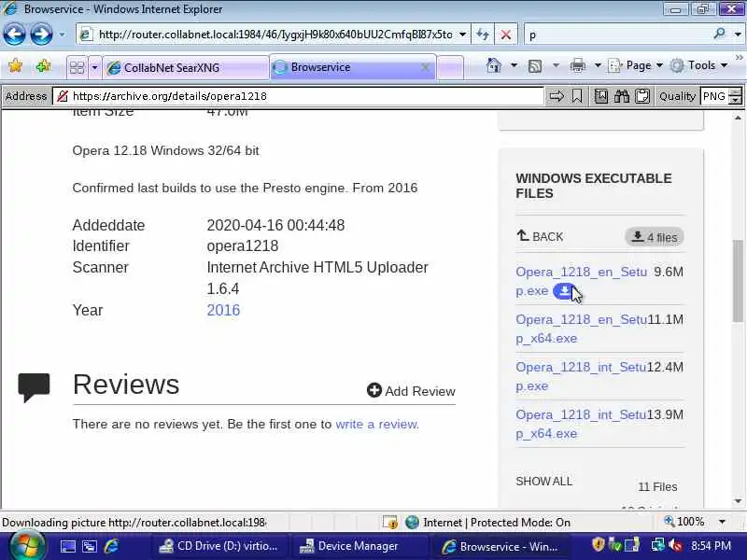The image size is (747, 560).
Task: Open the Favorites Center star
Action: point(15,65)
